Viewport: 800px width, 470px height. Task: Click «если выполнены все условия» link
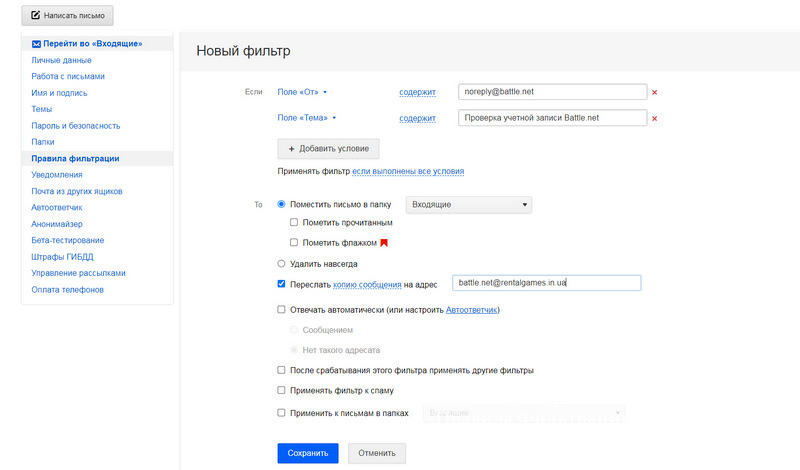point(407,172)
